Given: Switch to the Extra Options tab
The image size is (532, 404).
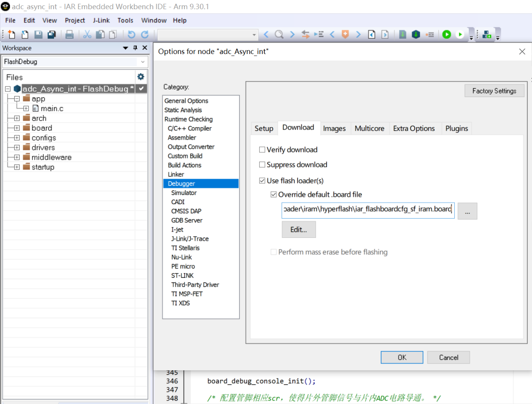Looking at the screenshot, I should (x=414, y=128).
